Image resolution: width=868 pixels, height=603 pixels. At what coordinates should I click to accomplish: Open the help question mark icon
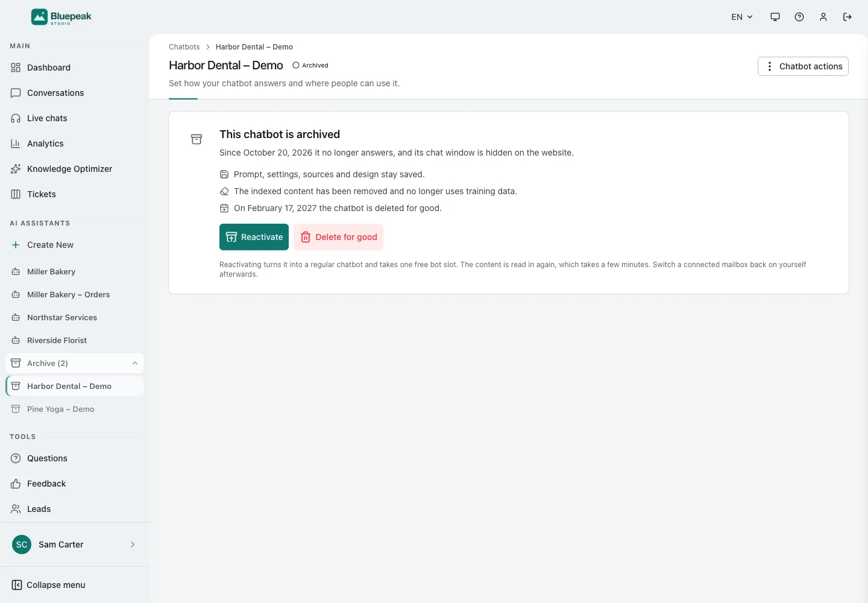coord(799,17)
